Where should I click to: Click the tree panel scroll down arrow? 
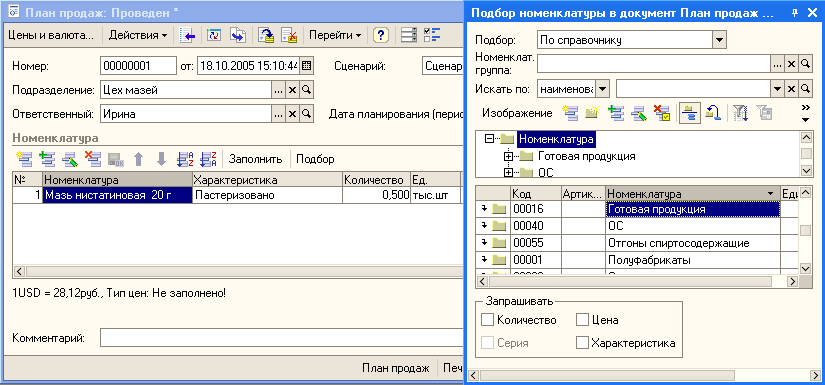[x=806, y=170]
